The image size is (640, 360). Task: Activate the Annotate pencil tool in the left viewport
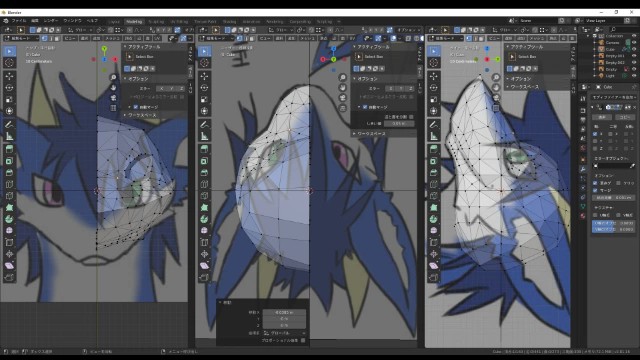9,124
